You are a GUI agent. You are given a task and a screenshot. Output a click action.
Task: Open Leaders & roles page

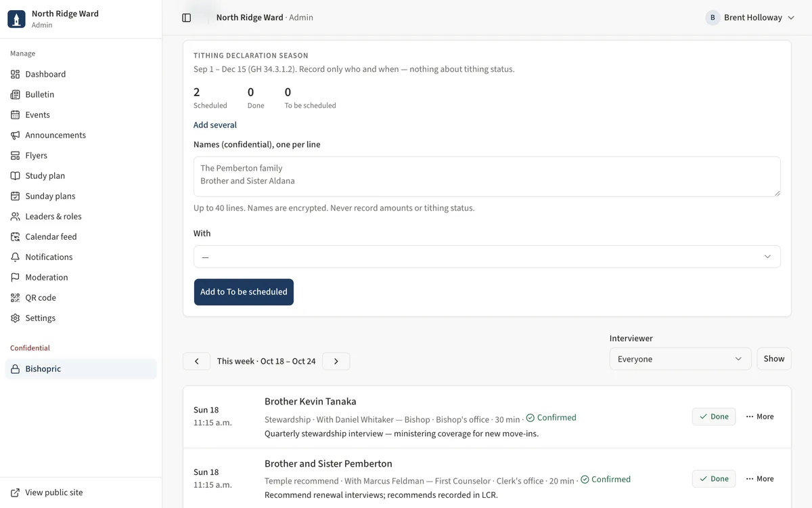[x=81, y=217]
